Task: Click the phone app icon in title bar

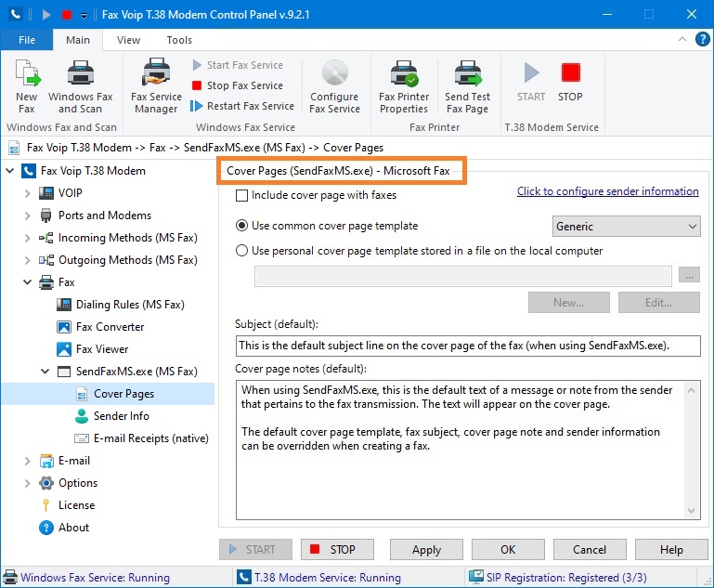Action: click(x=16, y=15)
